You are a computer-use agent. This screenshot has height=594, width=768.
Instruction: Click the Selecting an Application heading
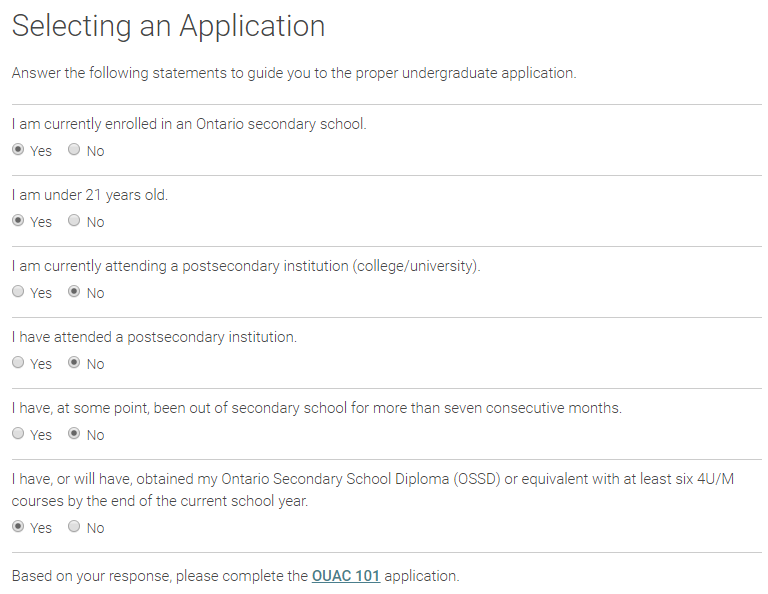168,26
